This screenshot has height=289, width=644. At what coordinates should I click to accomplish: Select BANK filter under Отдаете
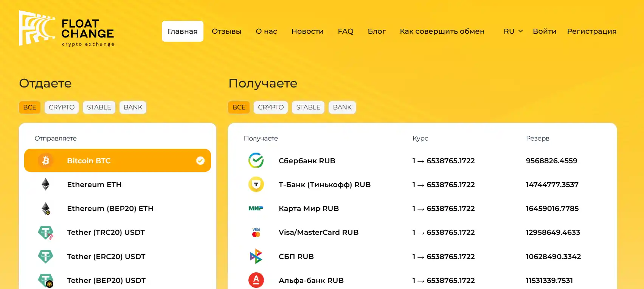tap(133, 107)
